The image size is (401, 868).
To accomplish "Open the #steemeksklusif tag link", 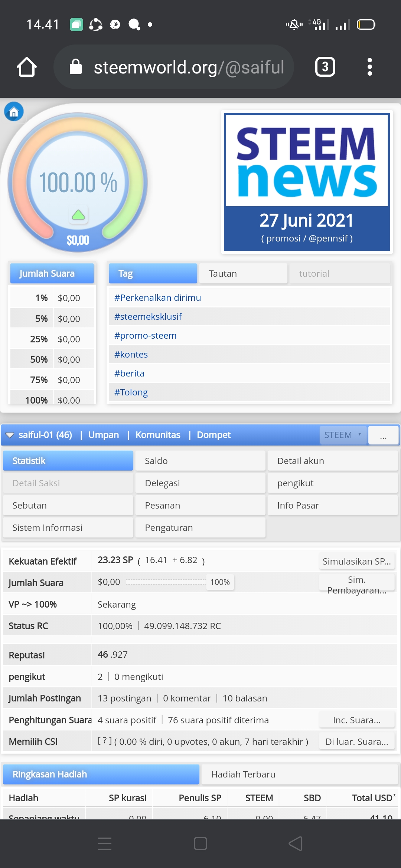I will (148, 316).
